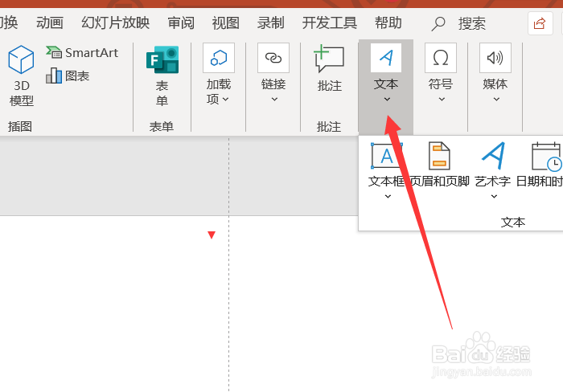Insert a chart (图表)
Image resolution: width=563 pixels, height=392 pixels.
[68, 76]
